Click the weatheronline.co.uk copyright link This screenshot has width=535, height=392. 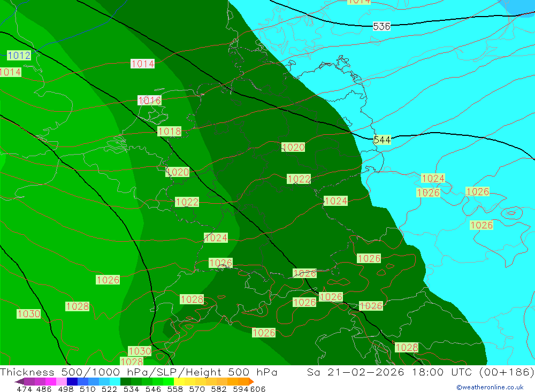pyautogui.click(x=490, y=387)
